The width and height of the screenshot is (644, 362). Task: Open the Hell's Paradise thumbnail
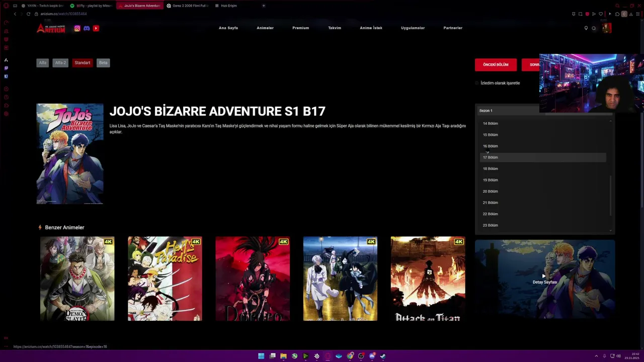(165, 279)
